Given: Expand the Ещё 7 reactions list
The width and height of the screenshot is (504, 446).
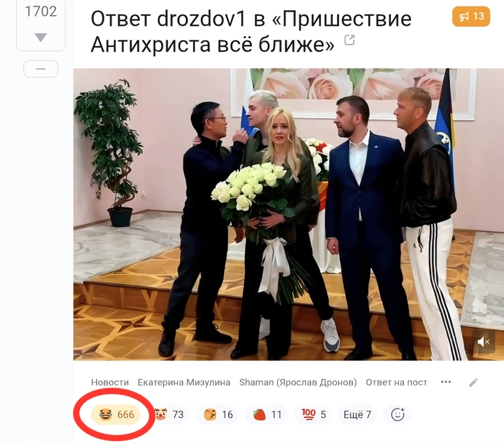Looking at the screenshot, I should pos(357,414).
